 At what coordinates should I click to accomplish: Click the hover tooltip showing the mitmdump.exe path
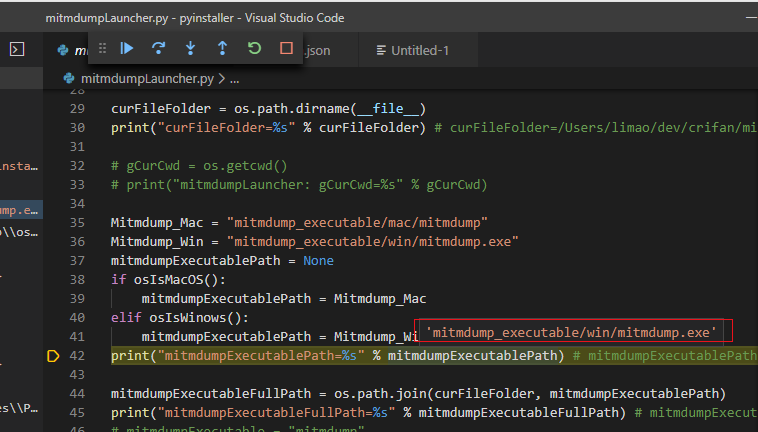pos(573,332)
